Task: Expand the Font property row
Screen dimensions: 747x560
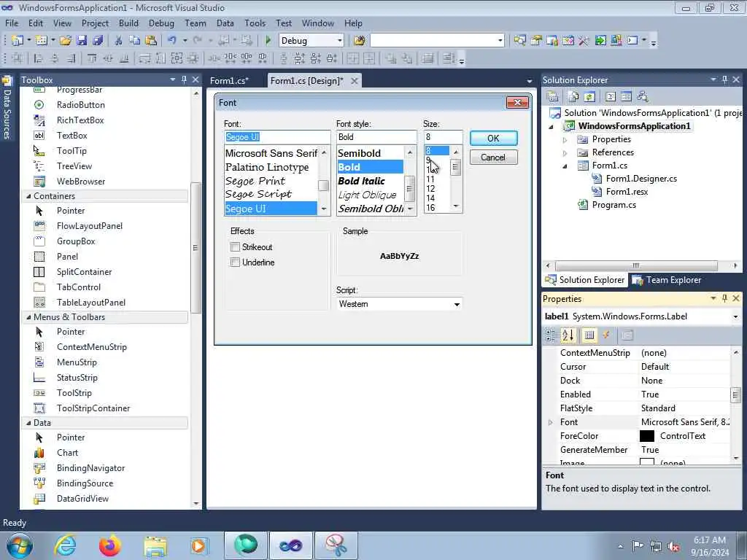Action: [x=551, y=422]
